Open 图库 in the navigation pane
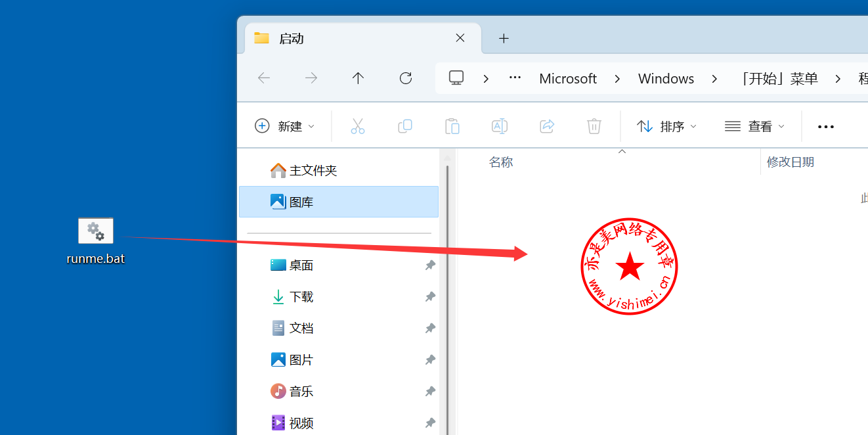Viewport: 868px width, 435px height. [x=301, y=202]
